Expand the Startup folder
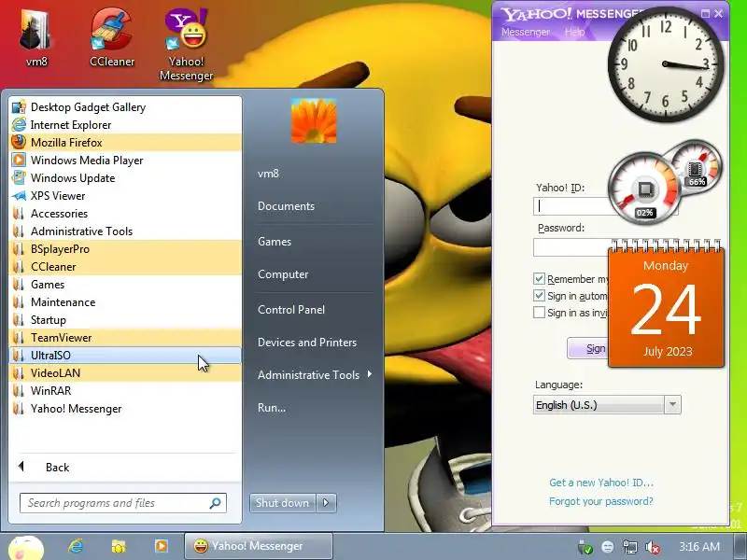 click(125, 320)
